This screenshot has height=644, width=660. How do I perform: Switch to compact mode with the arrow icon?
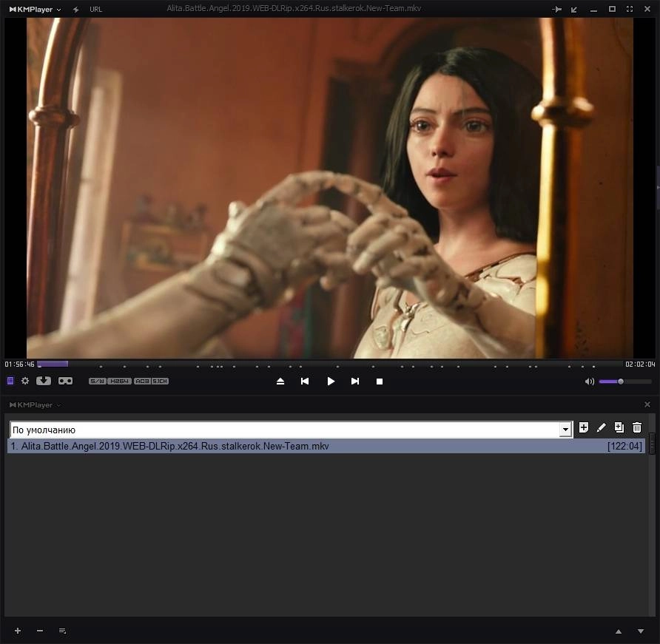click(x=574, y=10)
